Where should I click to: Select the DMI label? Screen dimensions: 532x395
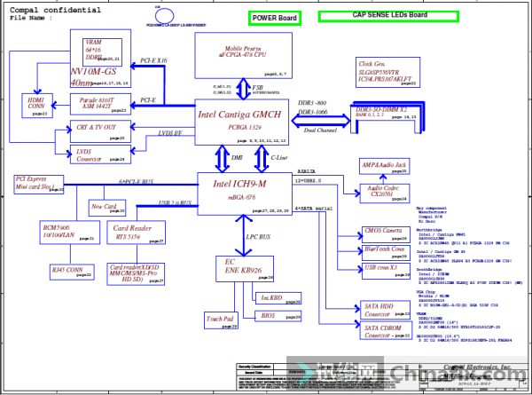click(237, 158)
